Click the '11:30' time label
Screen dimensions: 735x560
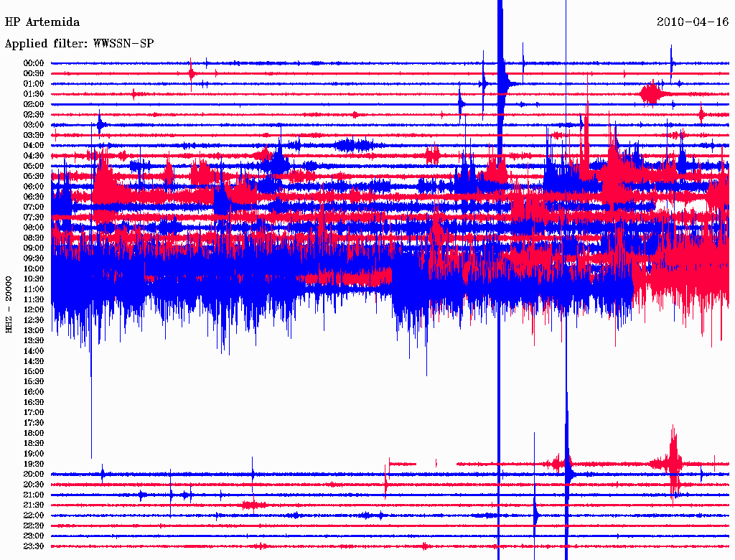34,299
